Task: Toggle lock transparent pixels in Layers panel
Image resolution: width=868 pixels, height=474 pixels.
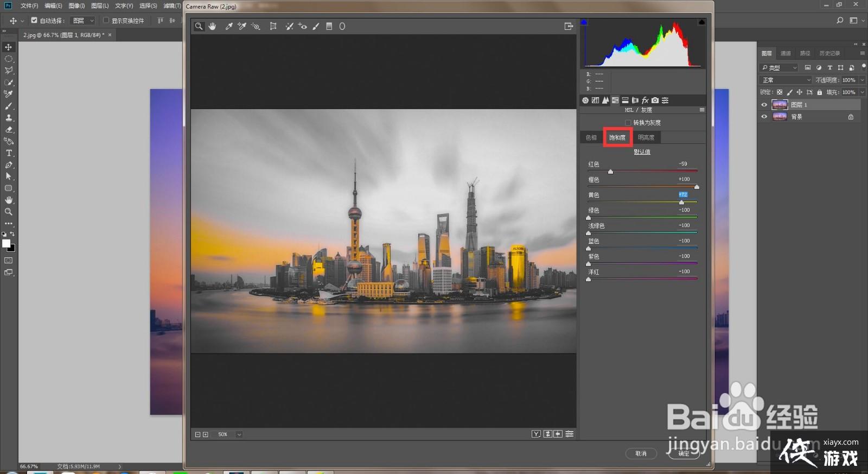Action: 780,92
